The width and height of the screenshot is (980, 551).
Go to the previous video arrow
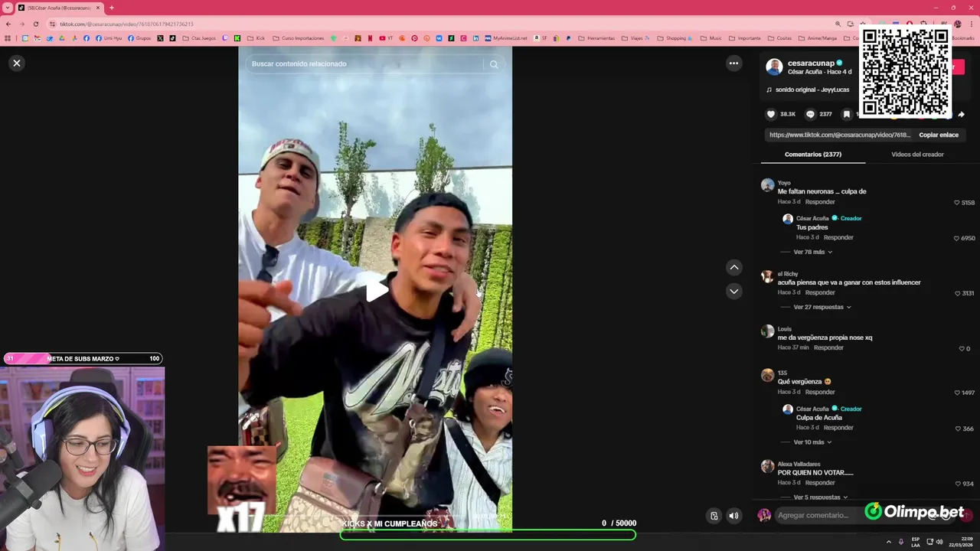[x=733, y=267]
